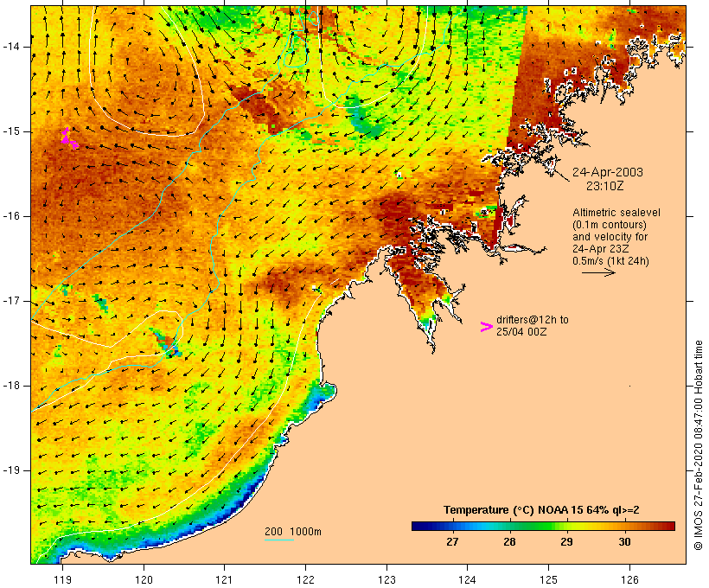Click the colorbar tick label 30
The height and width of the screenshot is (588, 709).
click(624, 541)
